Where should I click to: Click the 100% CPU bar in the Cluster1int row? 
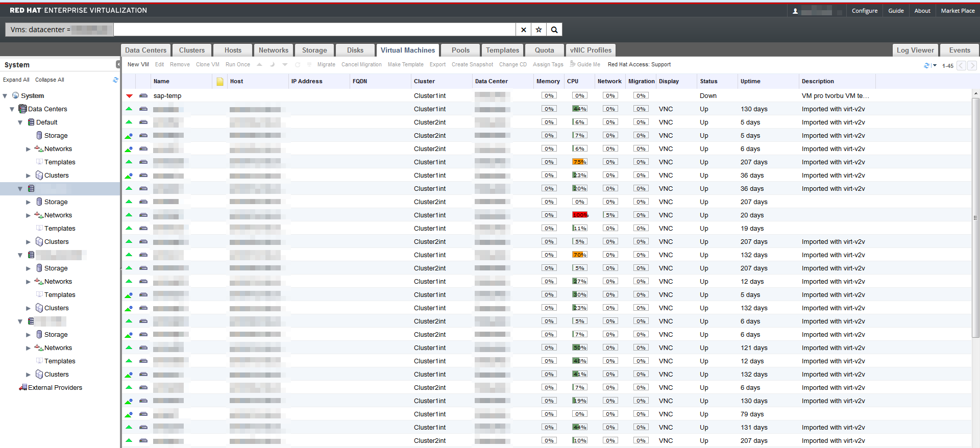(x=580, y=215)
